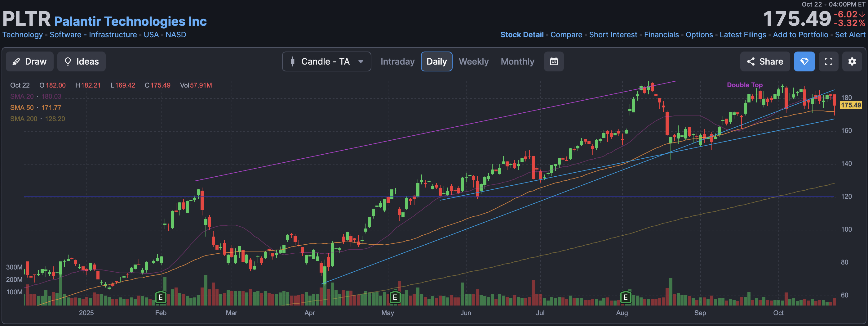Share the chart
This screenshot has width=868, height=326.
765,61
